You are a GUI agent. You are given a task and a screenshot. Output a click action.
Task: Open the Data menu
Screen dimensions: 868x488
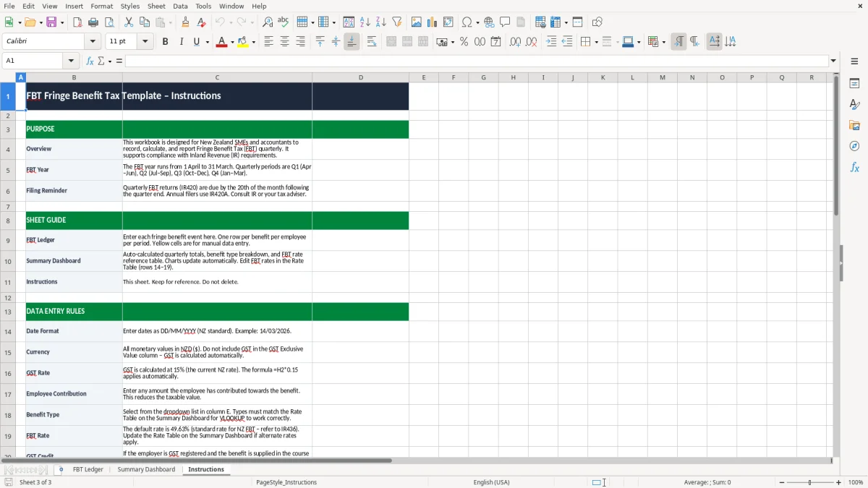[x=180, y=6]
